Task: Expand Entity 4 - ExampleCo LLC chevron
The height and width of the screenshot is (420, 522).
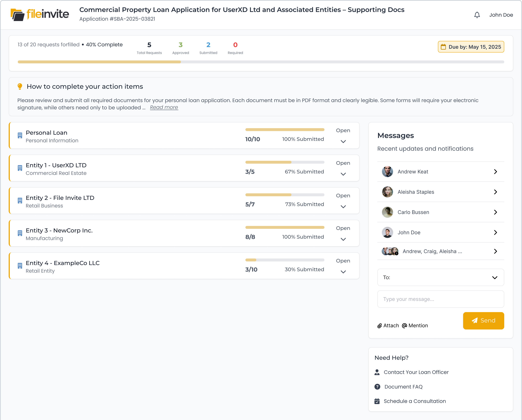Action: pyautogui.click(x=343, y=272)
